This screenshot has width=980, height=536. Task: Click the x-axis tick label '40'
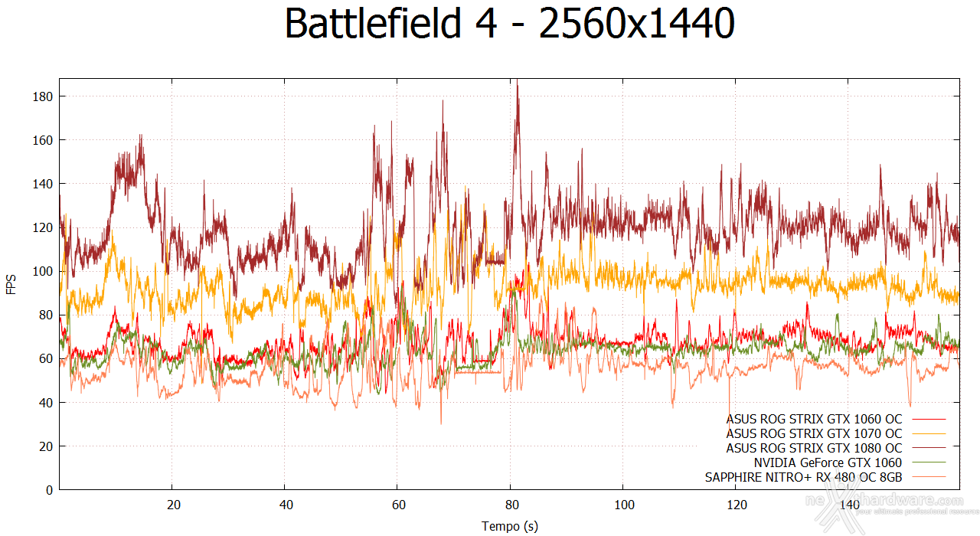(x=285, y=505)
